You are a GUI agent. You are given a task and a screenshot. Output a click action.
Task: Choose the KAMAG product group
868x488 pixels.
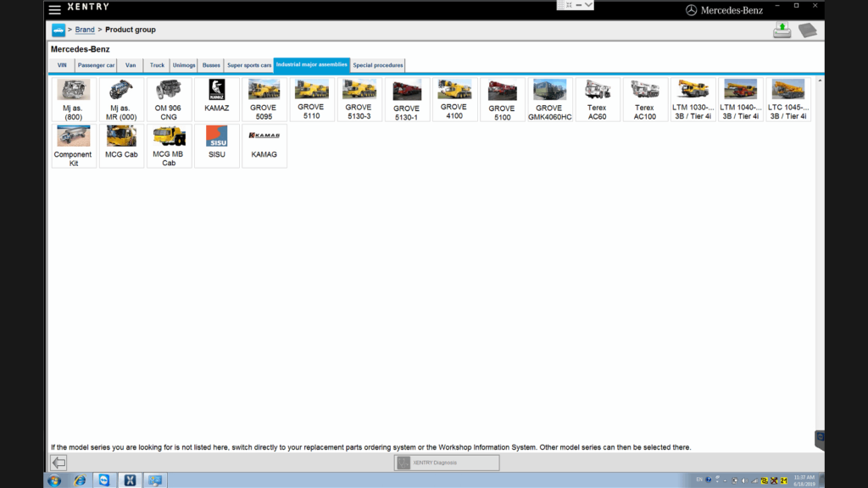point(264,146)
